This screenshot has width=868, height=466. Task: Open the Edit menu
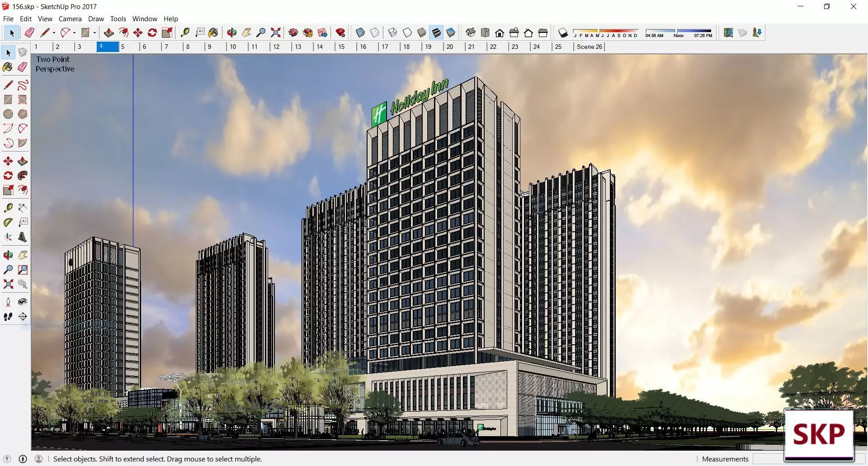[26, 19]
